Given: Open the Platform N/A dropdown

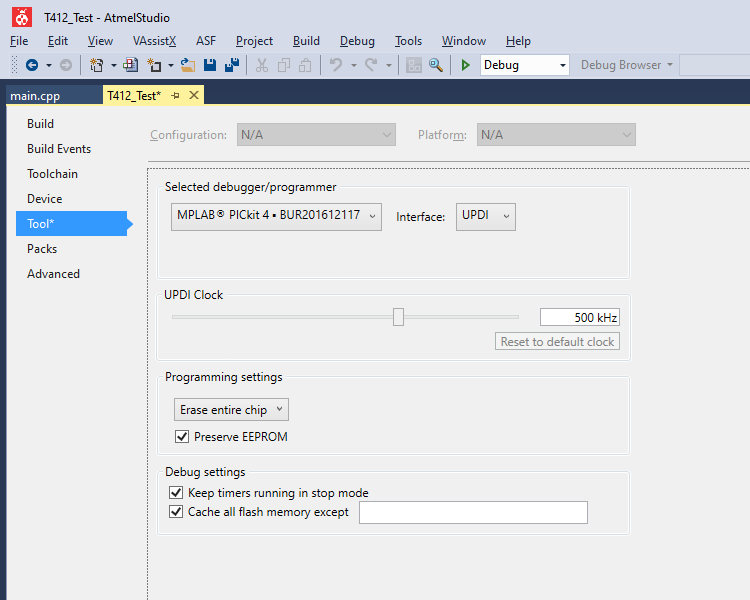Looking at the screenshot, I should 556,135.
